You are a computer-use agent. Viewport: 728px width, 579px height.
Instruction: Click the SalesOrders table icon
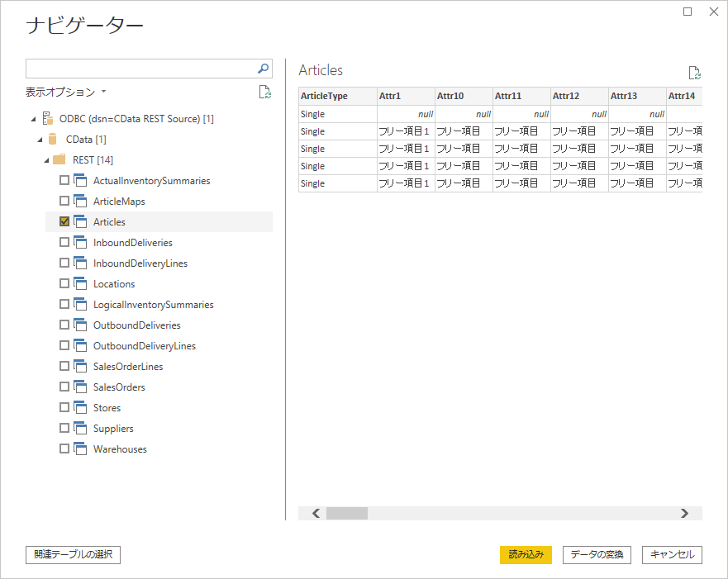coord(80,387)
